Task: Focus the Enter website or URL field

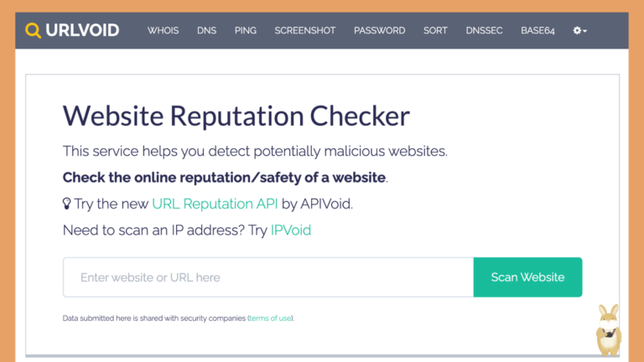Action: [268, 277]
